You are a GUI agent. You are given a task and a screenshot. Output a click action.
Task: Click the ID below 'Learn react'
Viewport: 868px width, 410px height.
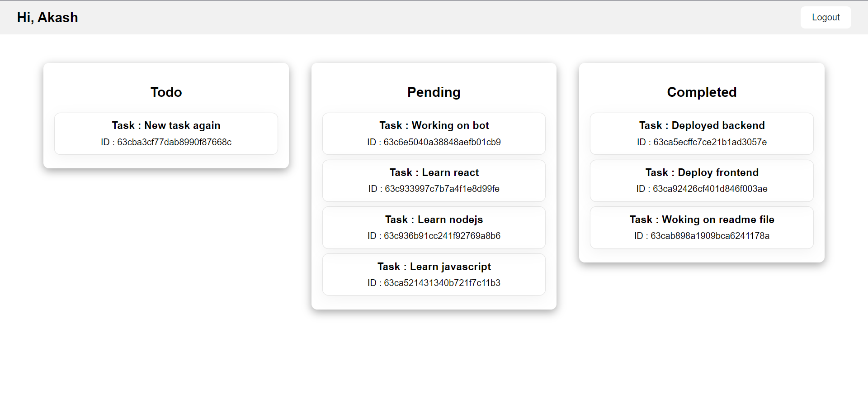pos(434,189)
